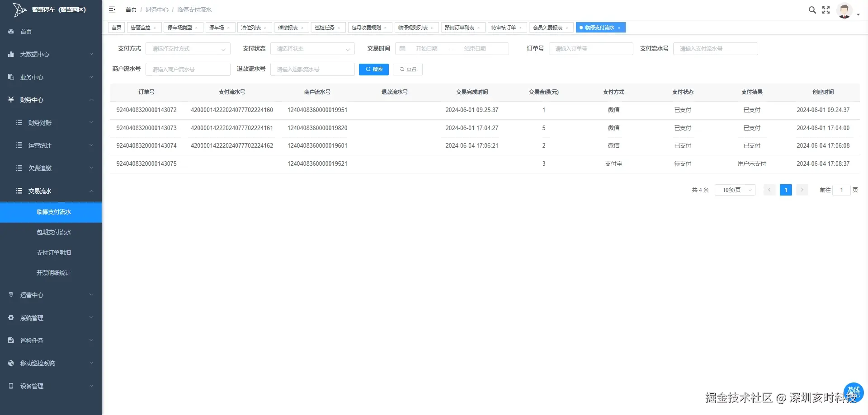Expand the 欠费追缴 submenu
Image resolution: width=868 pixels, height=415 pixels.
(x=51, y=168)
